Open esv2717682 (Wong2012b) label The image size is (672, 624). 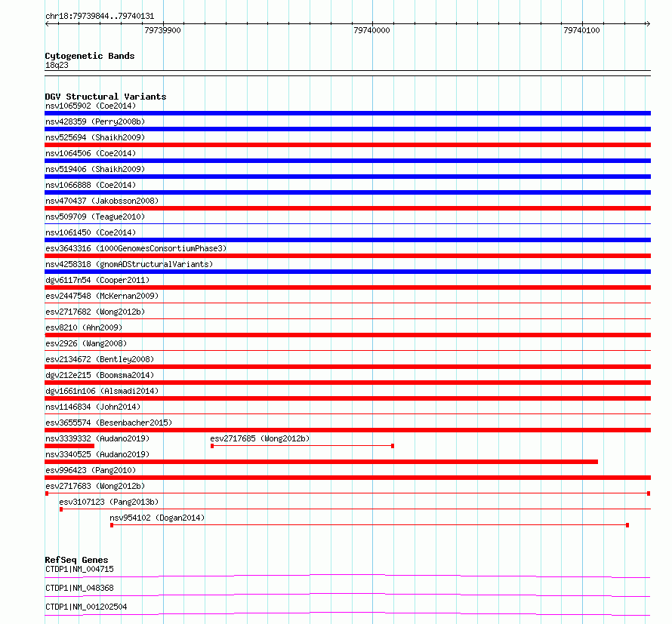click(x=95, y=312)
